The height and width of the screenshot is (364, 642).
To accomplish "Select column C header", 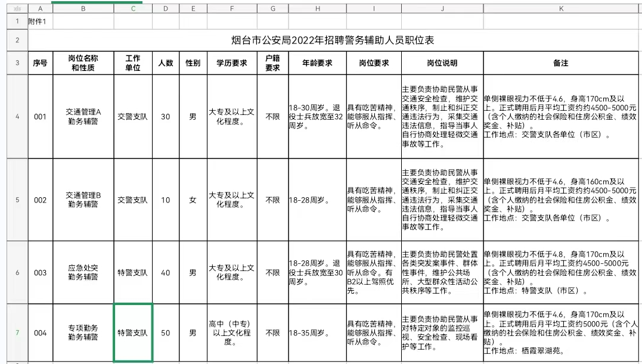I will click(133, 8).
